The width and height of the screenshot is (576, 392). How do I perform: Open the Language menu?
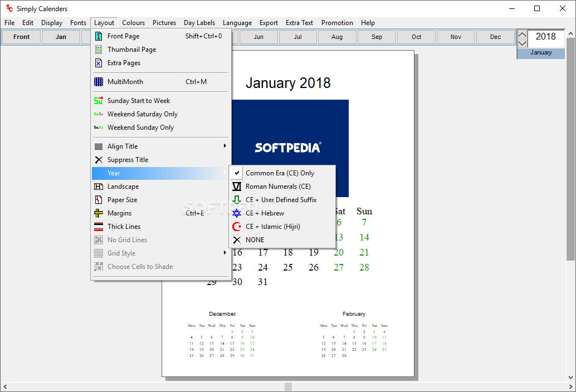pos(237,23)
